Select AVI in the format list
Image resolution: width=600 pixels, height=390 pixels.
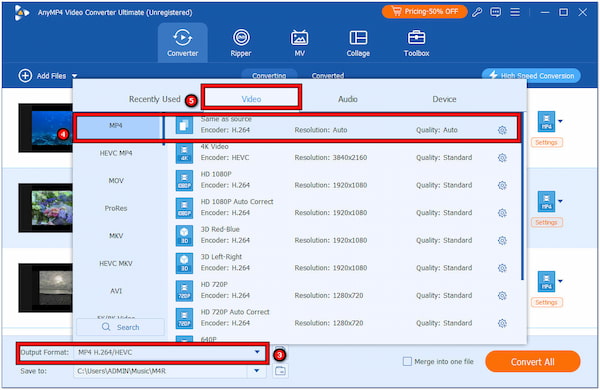[x=116, y=291]
